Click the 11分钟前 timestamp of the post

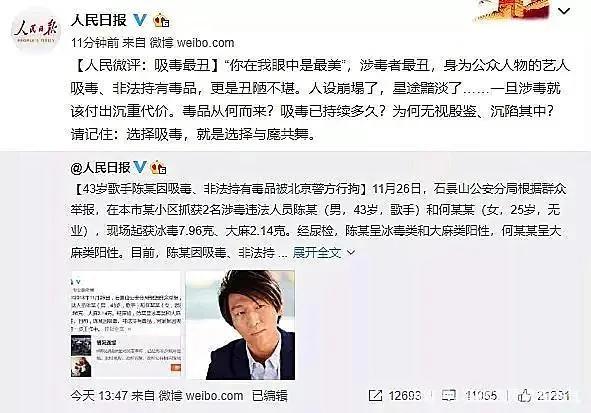(x=95, y=43)
